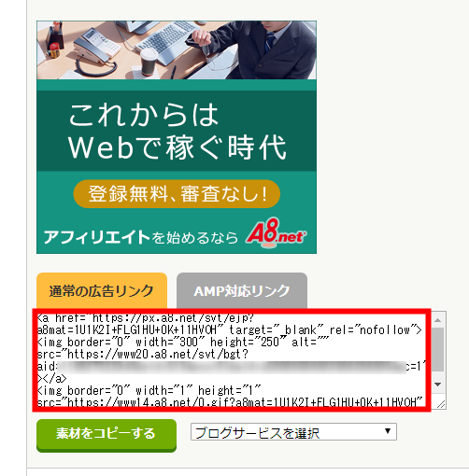Click the アフィリエイトを始めるなら banner text
The image size is (469, 476).
(x=141, y=237)
